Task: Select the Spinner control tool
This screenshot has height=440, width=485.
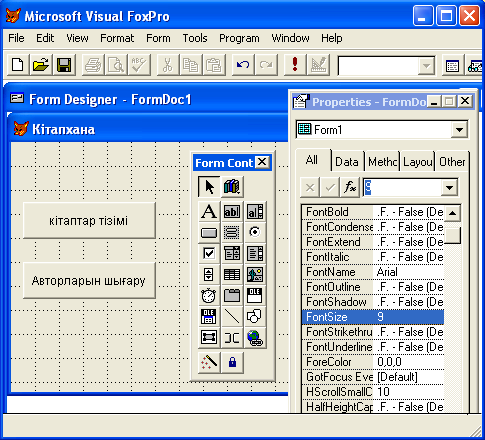Action: (x=209, y=275)
